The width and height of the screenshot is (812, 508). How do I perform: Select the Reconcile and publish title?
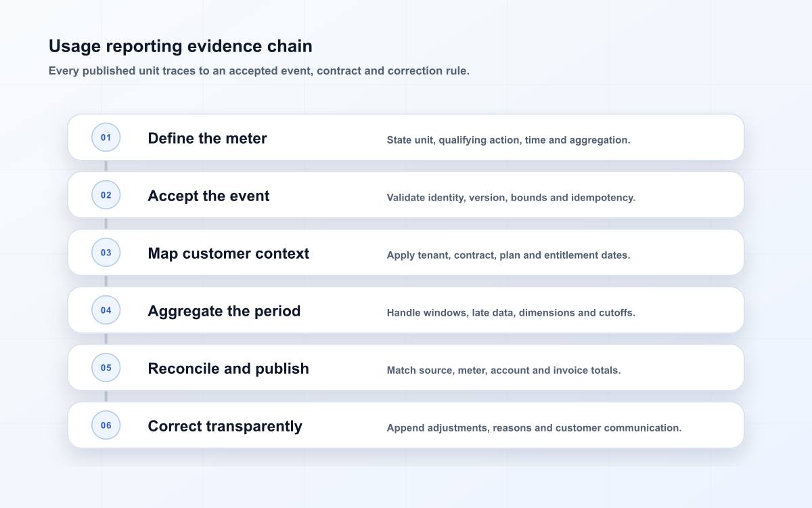tap(228, 368)
